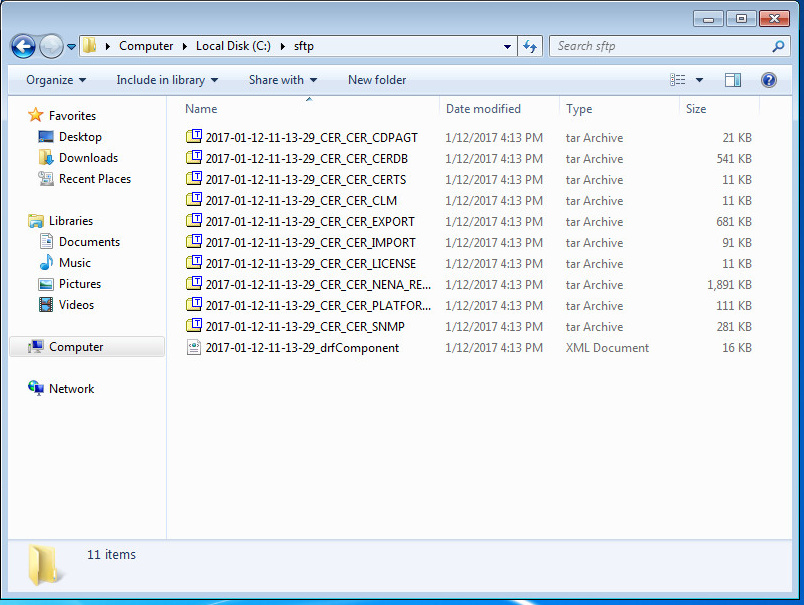Click the magnifier search icon

point(778,46)
